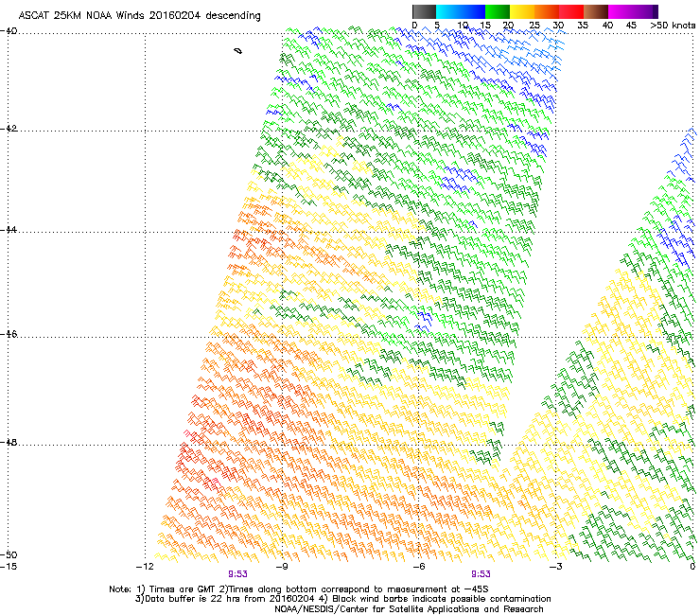700x615 pixels.
Task: Click the '>50 knots' legend label
Action: (673, 25)
